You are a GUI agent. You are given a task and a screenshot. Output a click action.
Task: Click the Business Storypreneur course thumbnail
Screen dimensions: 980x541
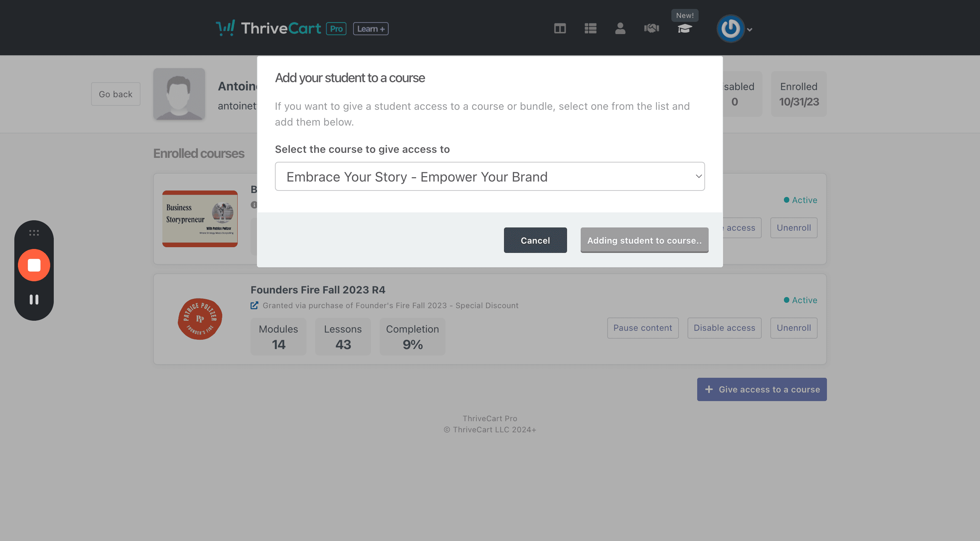pyautogui.click(x=200, y=219)
